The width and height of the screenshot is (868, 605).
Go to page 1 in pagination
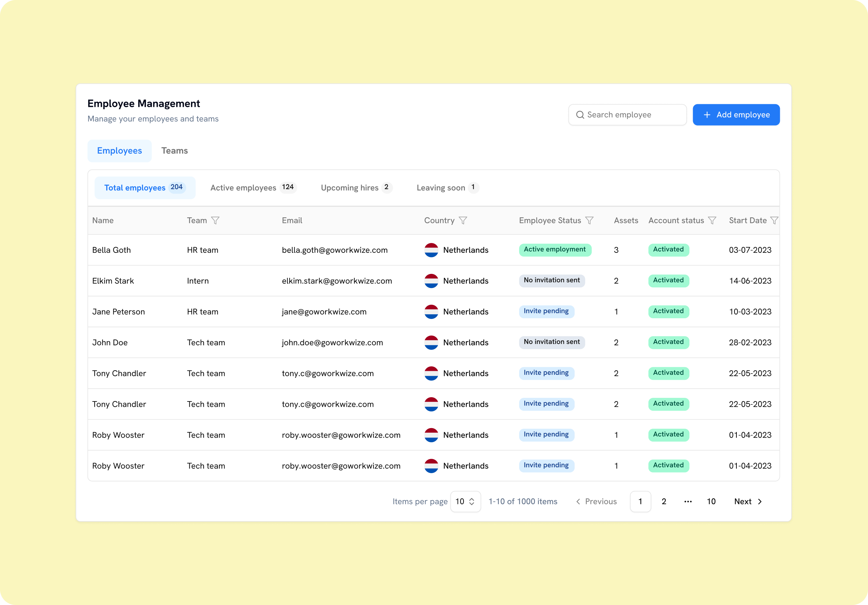640,501
